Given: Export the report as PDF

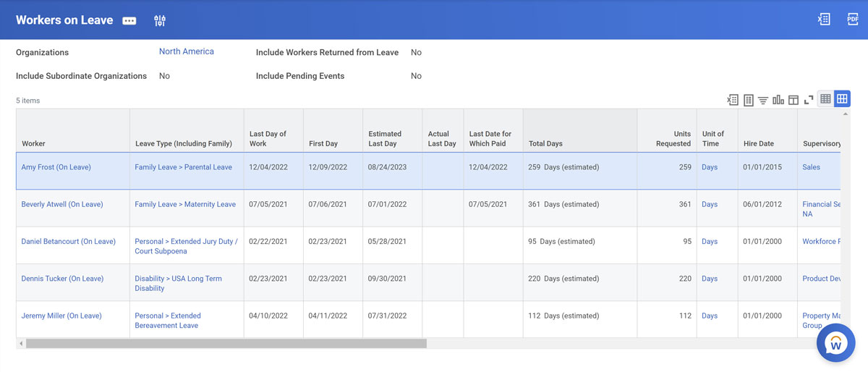Looking at the screenshot, I should coord(853,20).
